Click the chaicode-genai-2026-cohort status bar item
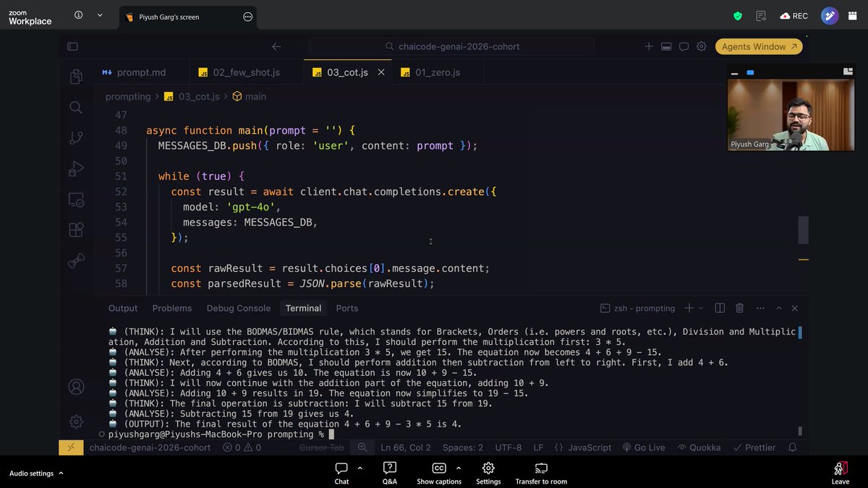This screenshot has height=488, width=868. (x=150, y=448)
